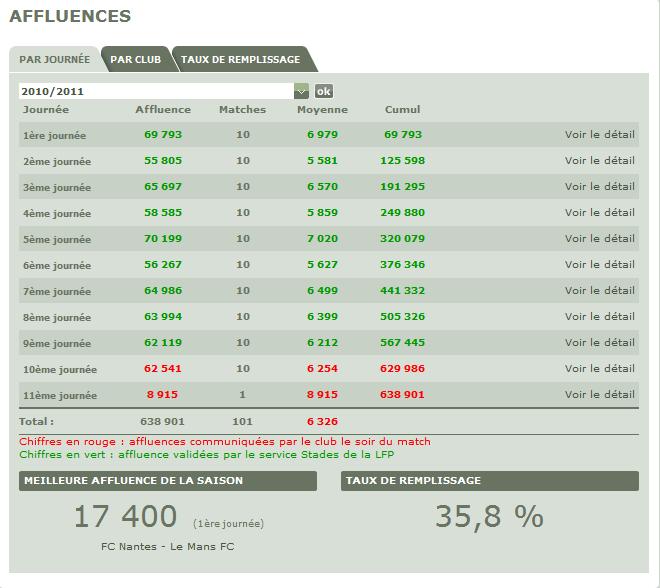Click the 35,8 % fill rate value
The image size is (660, 588).
click(x=489, y=517)
